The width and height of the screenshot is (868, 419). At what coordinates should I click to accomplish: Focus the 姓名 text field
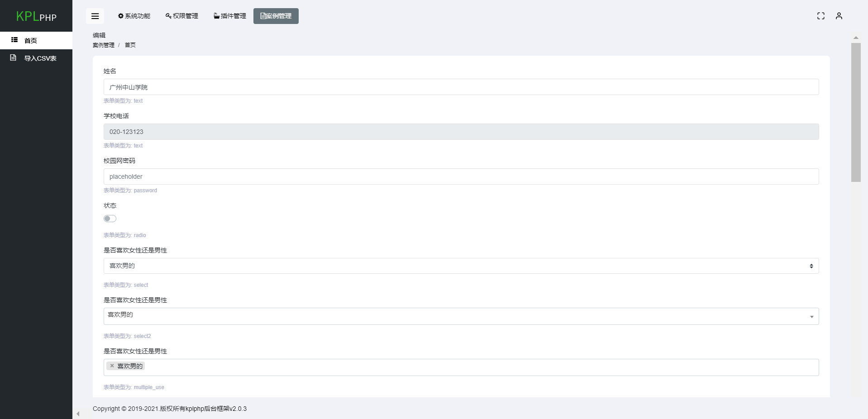coord(461,87)
